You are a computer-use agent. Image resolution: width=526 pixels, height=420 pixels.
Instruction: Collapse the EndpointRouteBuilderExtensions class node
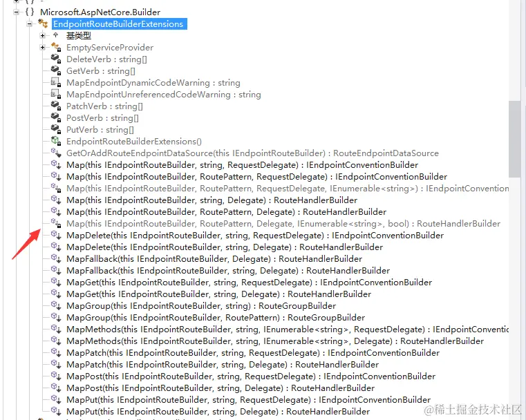click(30, 23)
